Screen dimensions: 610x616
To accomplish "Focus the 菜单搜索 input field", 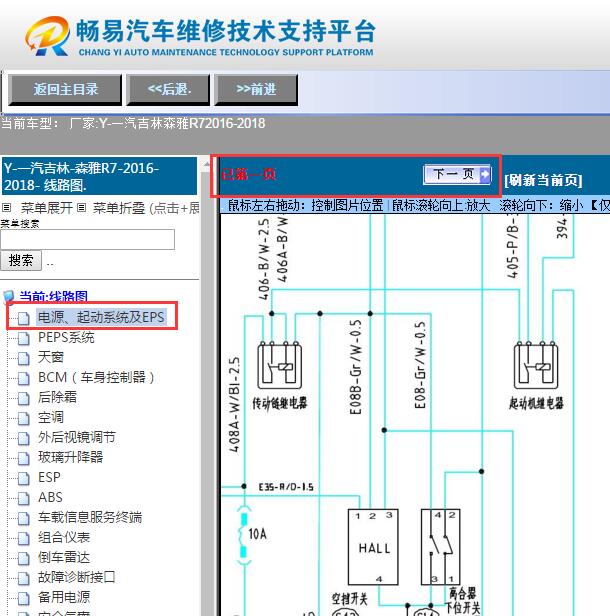I will [x=87, y=239].
